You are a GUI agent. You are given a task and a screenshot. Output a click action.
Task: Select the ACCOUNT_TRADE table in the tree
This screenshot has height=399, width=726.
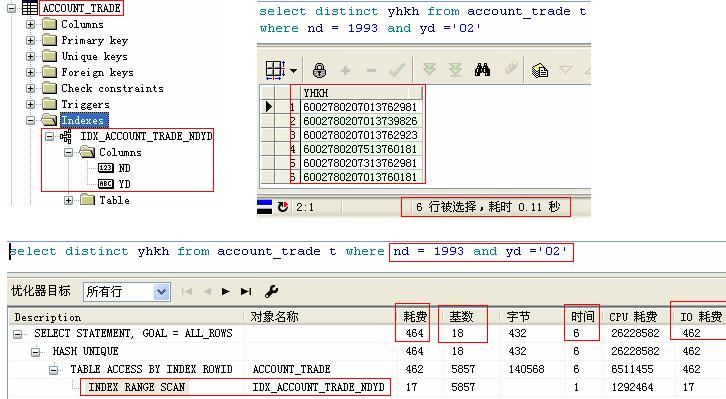coord(81,8)
